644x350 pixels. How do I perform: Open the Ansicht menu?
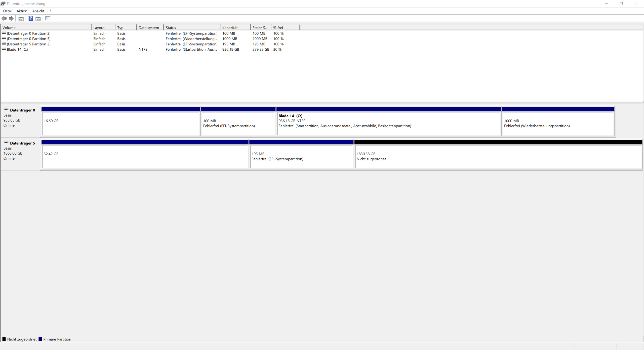point(38,11)
